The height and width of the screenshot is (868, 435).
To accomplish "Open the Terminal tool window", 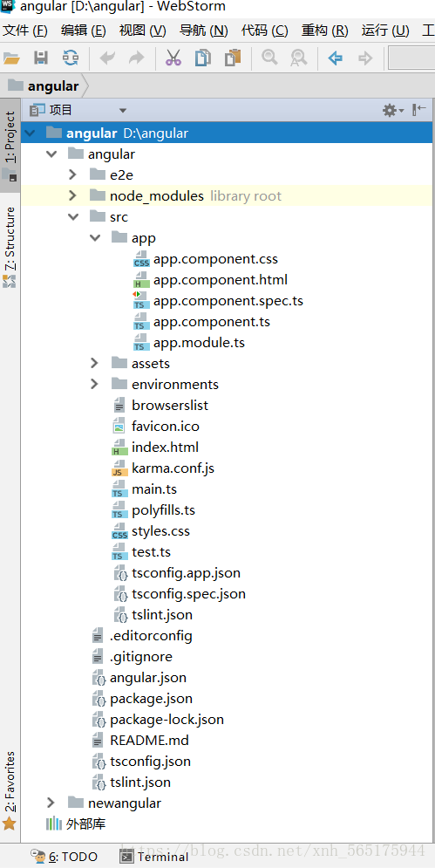I will click(154, 857).
